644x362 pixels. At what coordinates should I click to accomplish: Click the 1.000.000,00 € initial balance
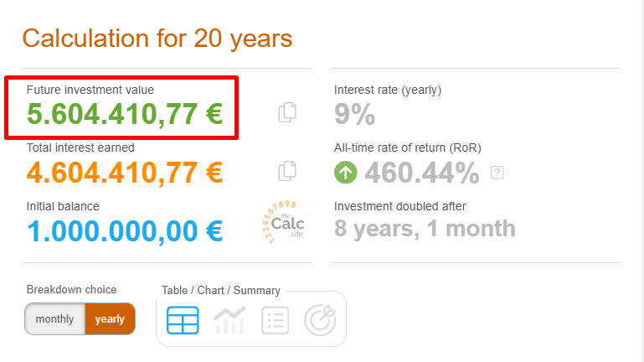pyautogui.click(x=125, y=230)
